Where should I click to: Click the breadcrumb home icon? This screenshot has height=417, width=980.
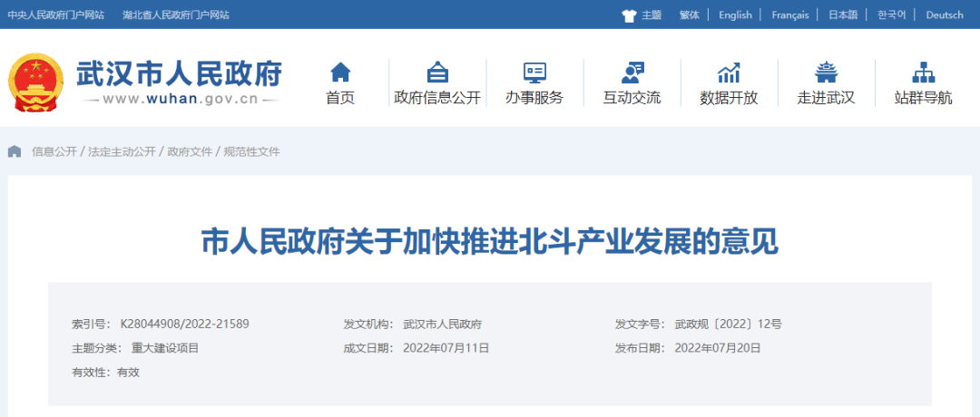point(15,151)
